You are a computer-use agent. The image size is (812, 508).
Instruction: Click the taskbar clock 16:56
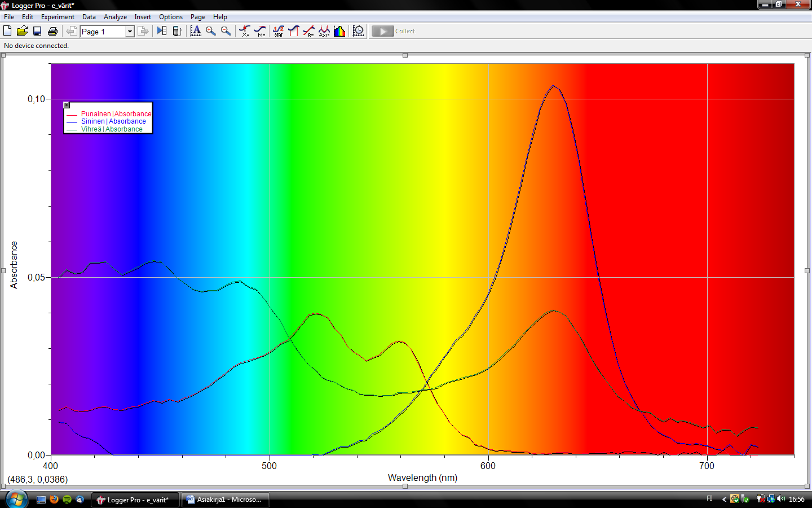(797, 499)
